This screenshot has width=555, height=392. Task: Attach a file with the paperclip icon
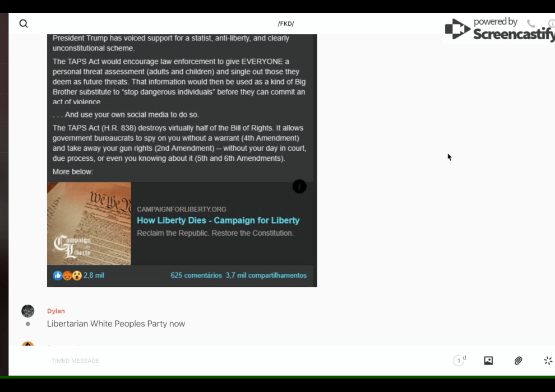[518, 361]
